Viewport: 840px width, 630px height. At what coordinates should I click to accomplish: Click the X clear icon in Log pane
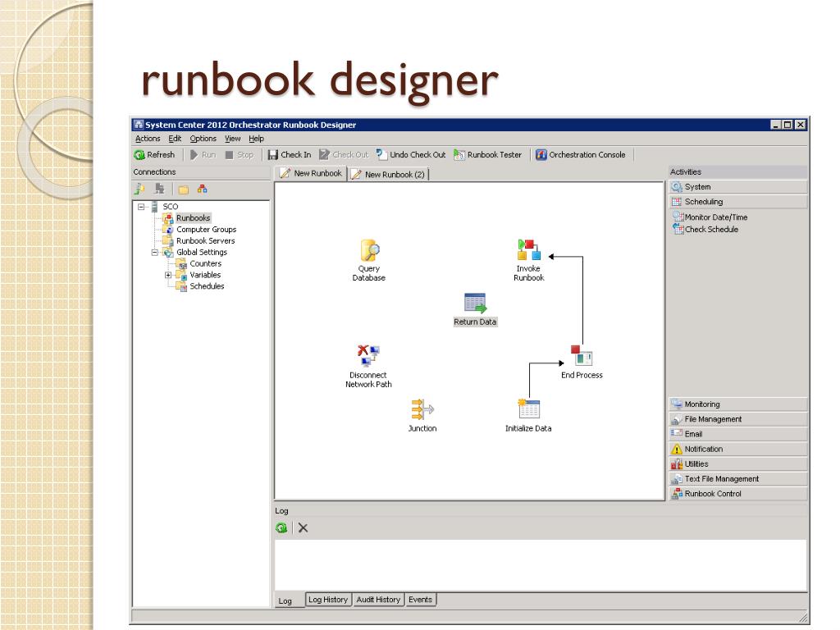(304, 527)
